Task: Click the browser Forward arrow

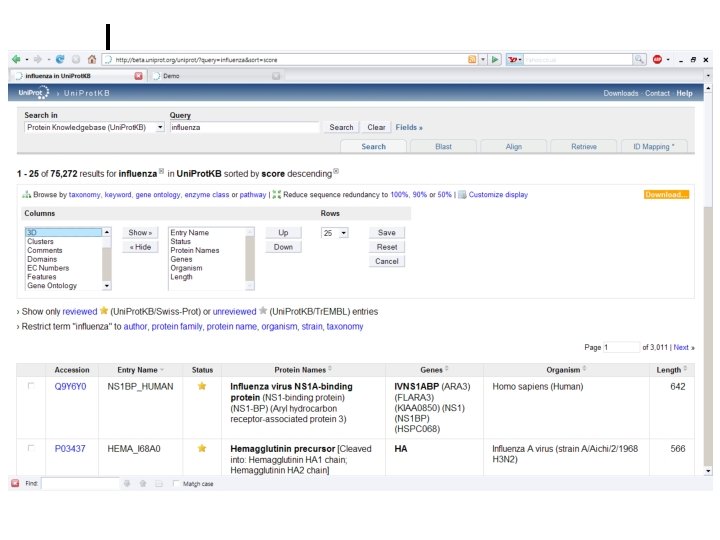Action: [x=38, y=59]
